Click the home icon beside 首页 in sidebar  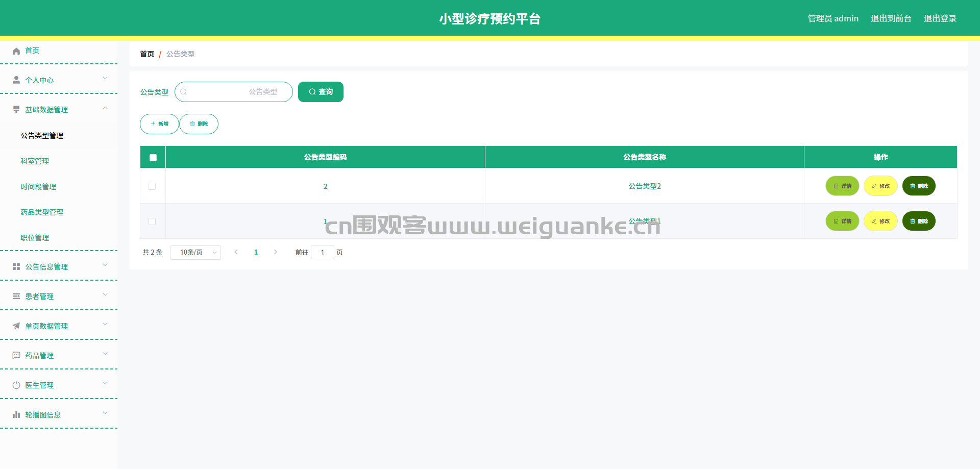coord(16,51)
